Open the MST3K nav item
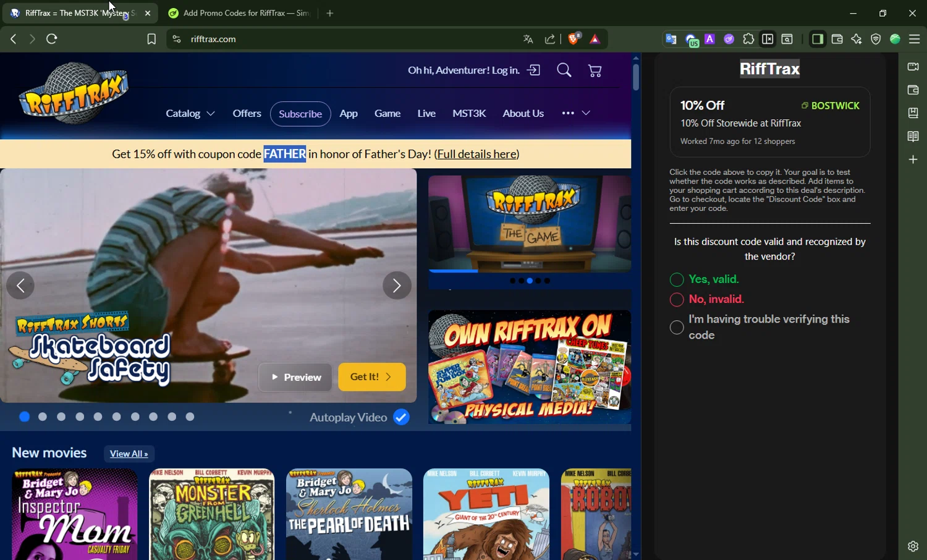The width and height of the screenshot is (927, 560). [469, 113]
